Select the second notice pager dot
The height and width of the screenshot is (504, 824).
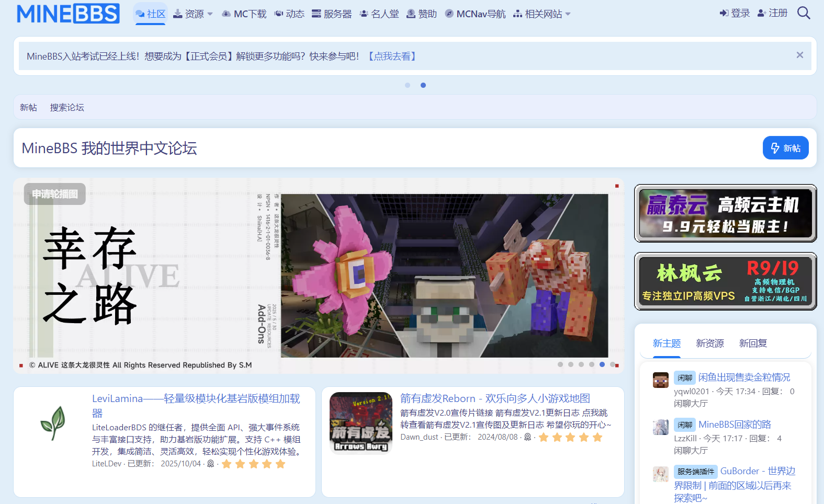coord(423,85)
